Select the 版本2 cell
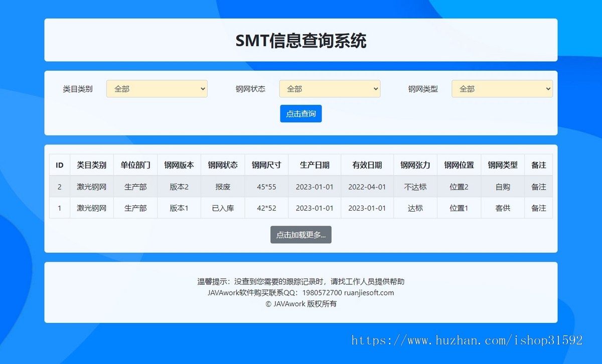 click(x=179, y=187)
